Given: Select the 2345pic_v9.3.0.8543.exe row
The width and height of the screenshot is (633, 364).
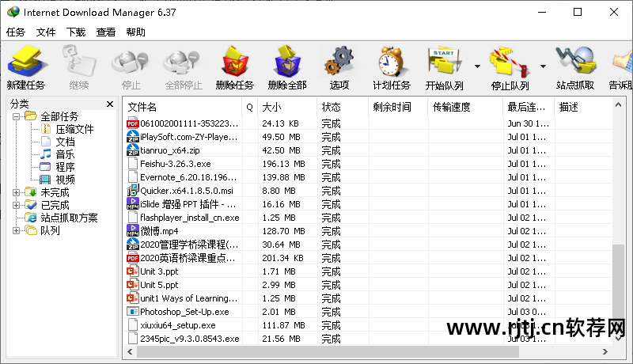Looking at the screenshot, I should click(x=367, y=339).
